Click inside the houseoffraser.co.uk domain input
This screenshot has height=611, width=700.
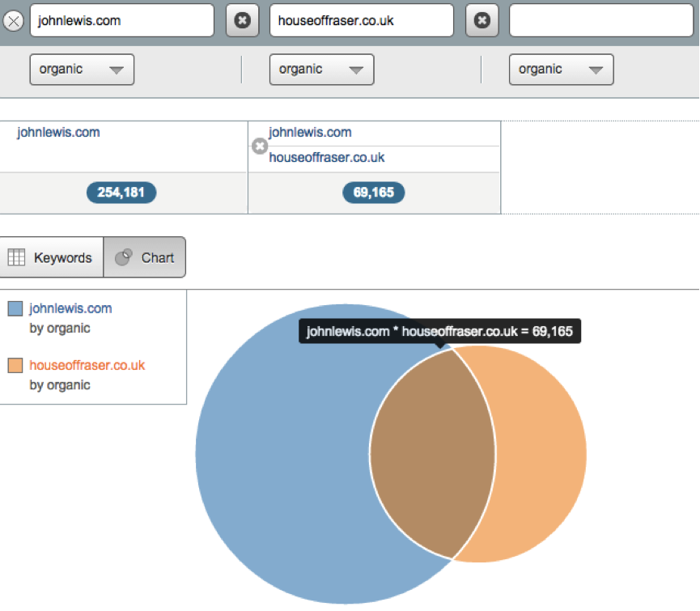coord(362,20)
